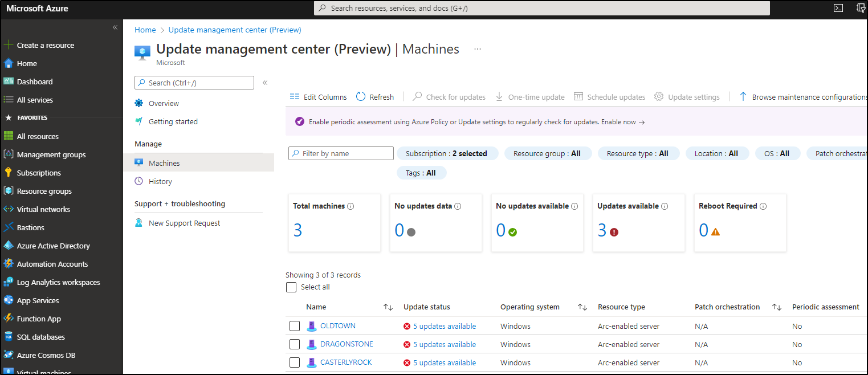Open the Tags filter pill
The height and width of the screenshot is (375, 868).
(422, 173)
